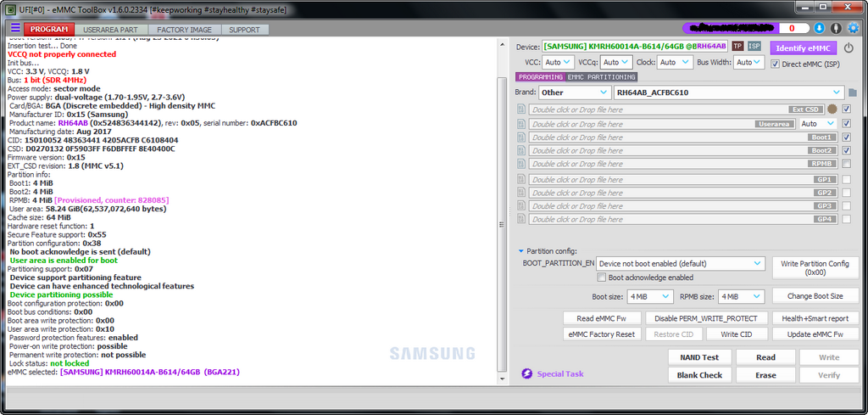868x415 pixels.
Task: Click the file icon on GP4 row
Action: tap(520, 219)
